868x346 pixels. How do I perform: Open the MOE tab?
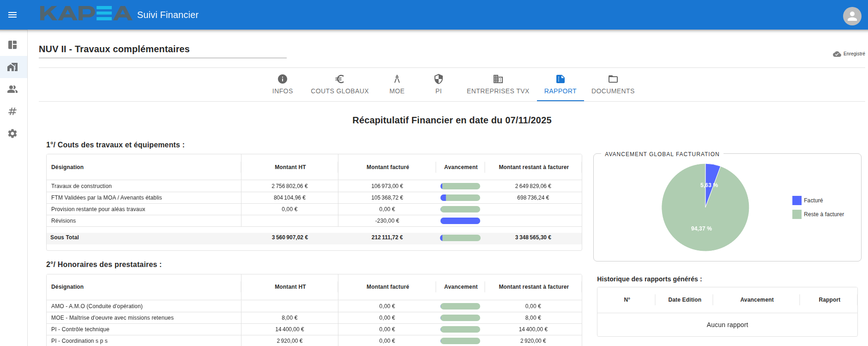pyautogui.click(x=397, y=85)
